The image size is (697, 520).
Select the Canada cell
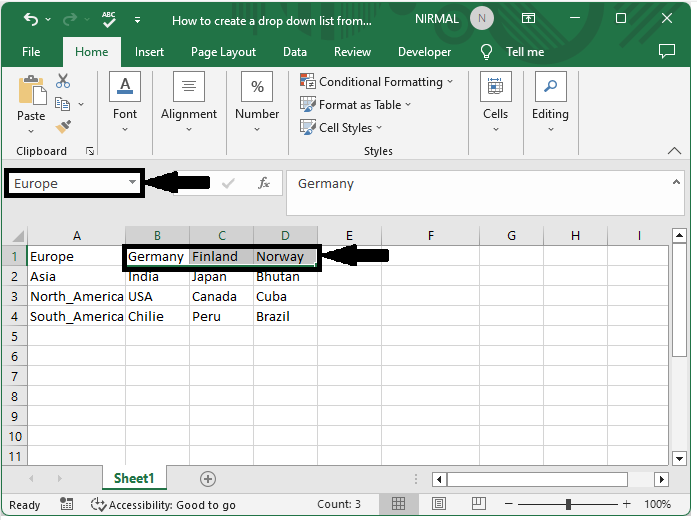tap(221, 296)
